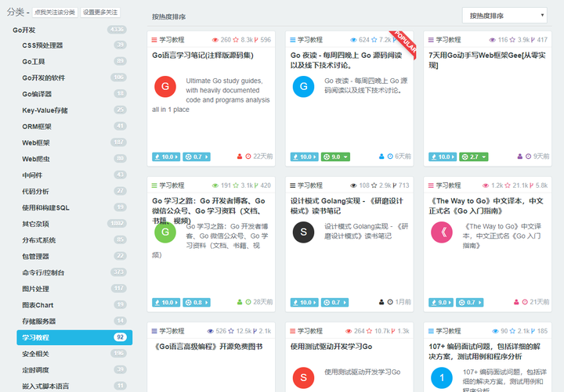Click blue 1 avatar on 107+ 编码面试问题 card
Image resolution: width=564 pixels, height=392 pixels.
pyautogui.click(x=442, y=378)
